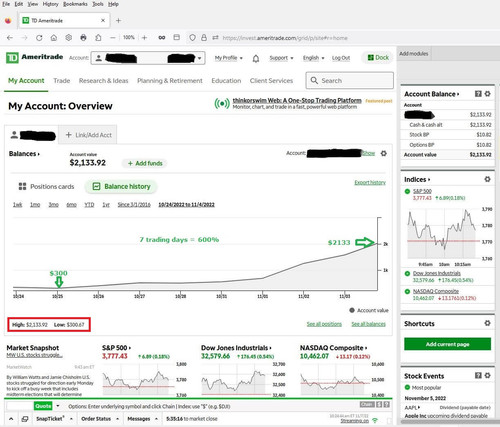Viewport: 500px width, 427px height.
Task: Pop out the dock window icon
Action: [x=25, y=419]
